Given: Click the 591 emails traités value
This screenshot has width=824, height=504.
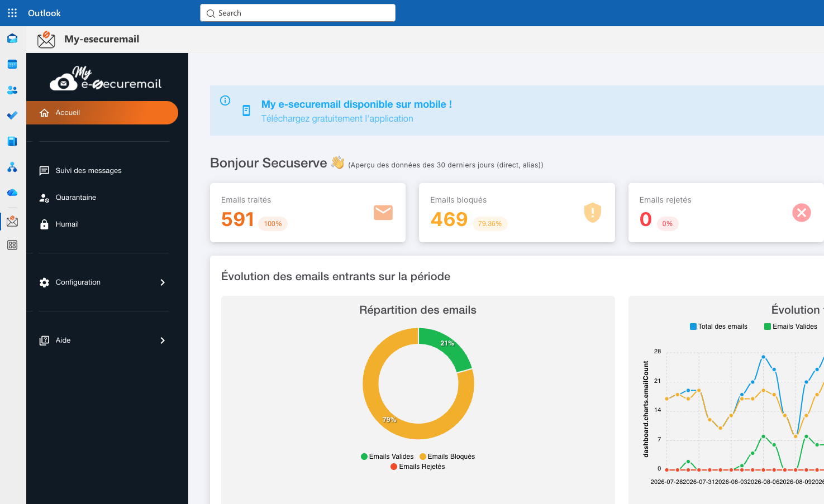Looking at the screenshot, I should coord(237,219).
